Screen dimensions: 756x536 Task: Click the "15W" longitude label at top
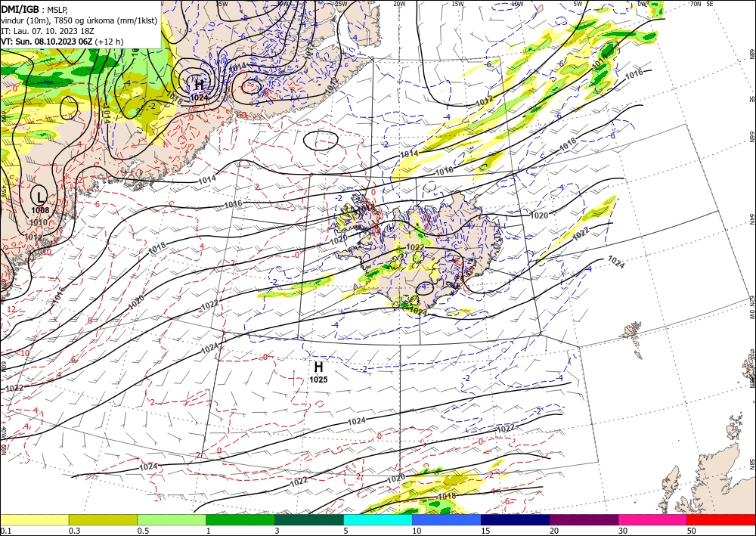tap(457, 4)
